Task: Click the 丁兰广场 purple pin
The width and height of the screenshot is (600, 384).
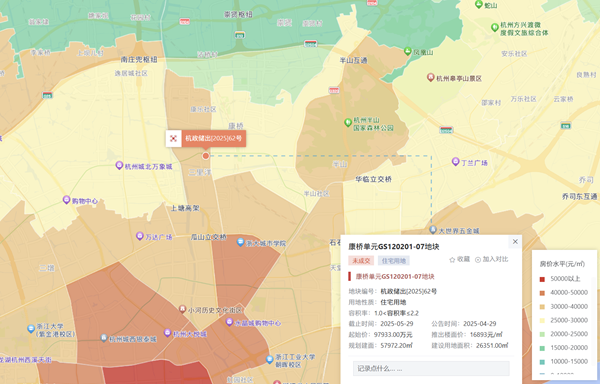Action: point(455,161)
